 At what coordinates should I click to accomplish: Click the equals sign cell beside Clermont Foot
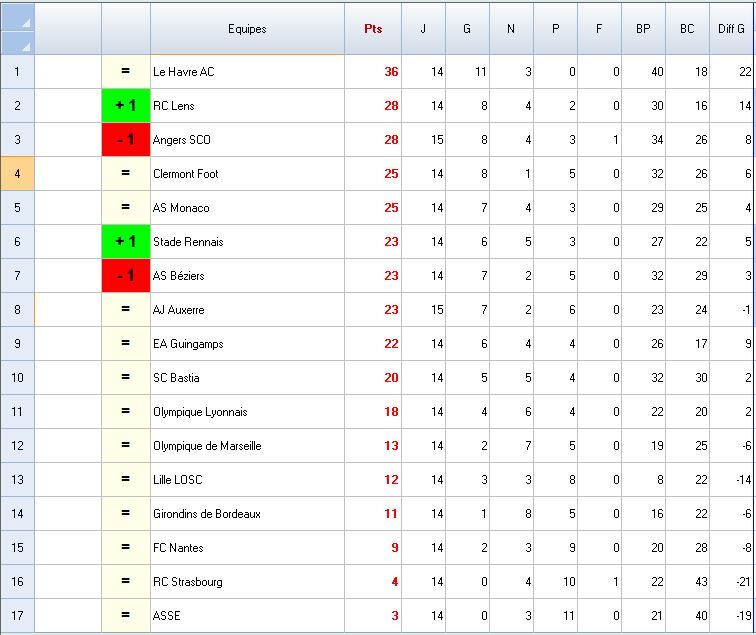126,174
